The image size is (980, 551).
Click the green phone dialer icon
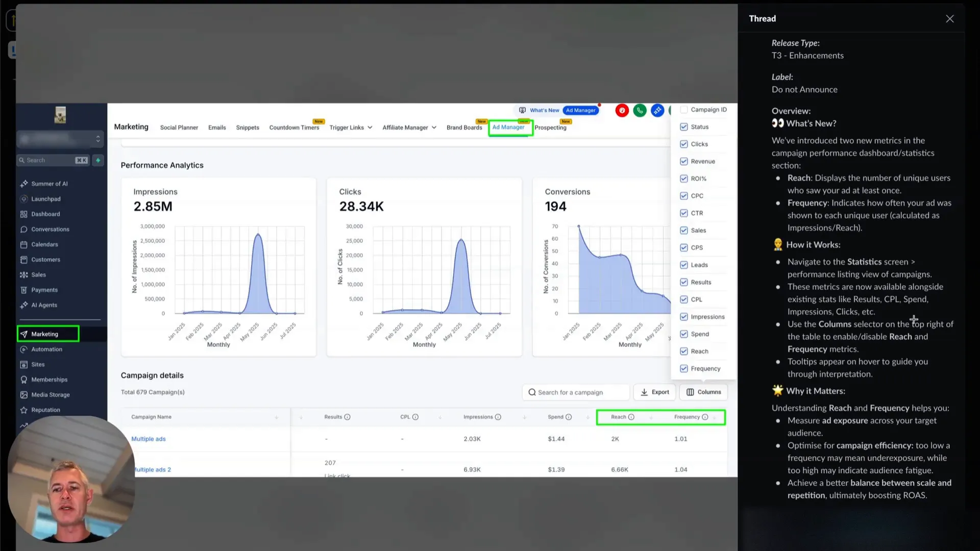click(x=640, y=110)
